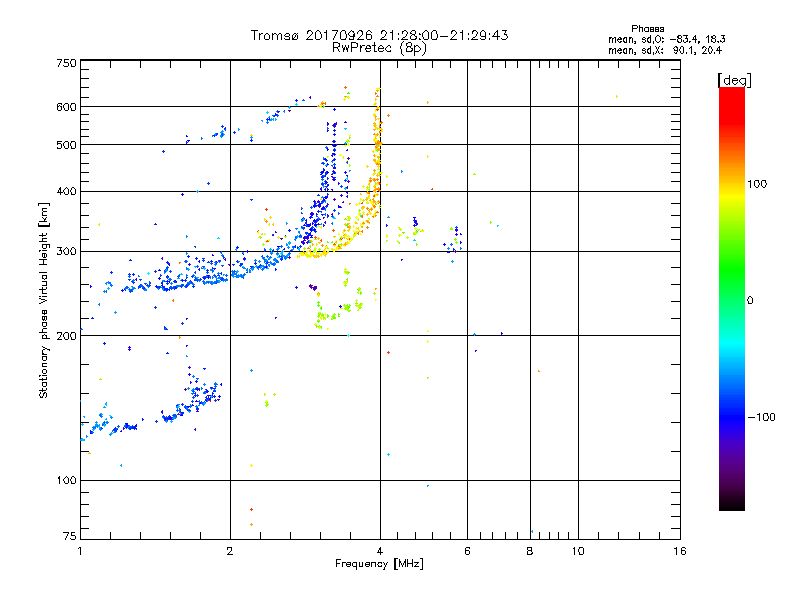The height and width of the screenshot is (600, 800).
Task: Click the 'Phases' header label
Action: (647, 29)
